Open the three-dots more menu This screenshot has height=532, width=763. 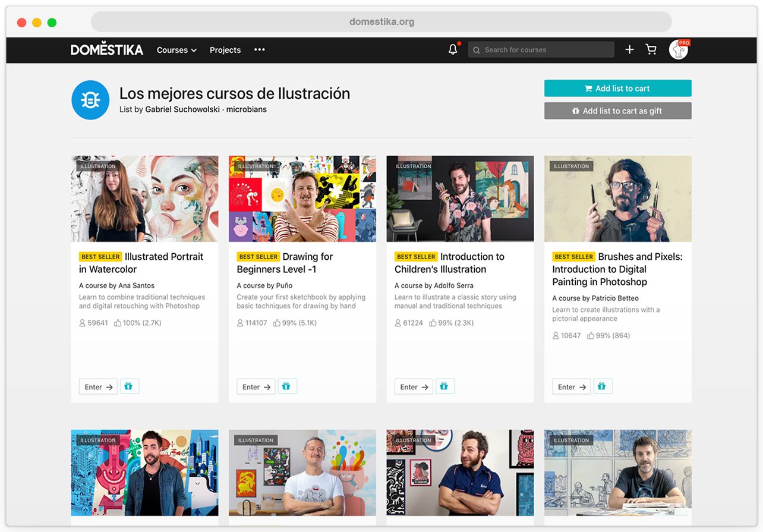260,50
